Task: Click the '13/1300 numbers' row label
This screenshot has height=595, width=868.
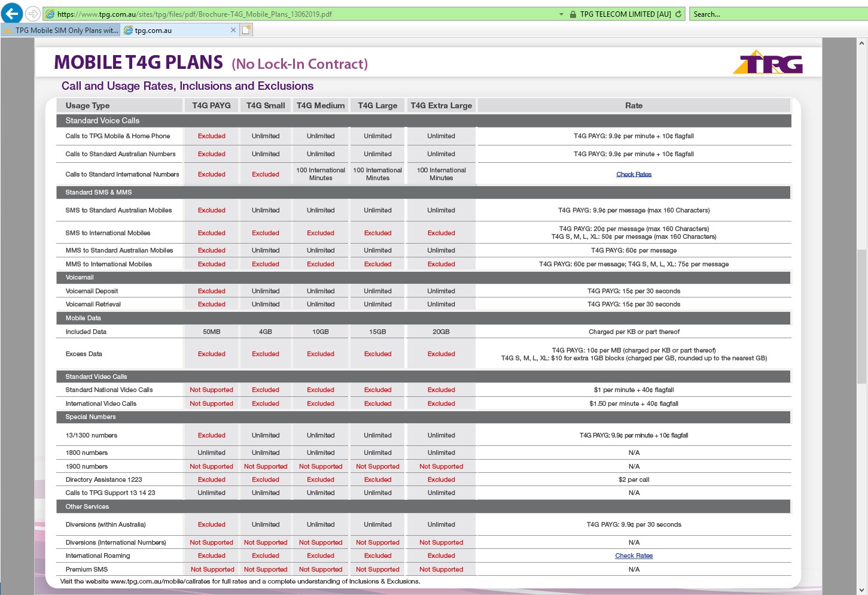Action: [x=91, y=435]
